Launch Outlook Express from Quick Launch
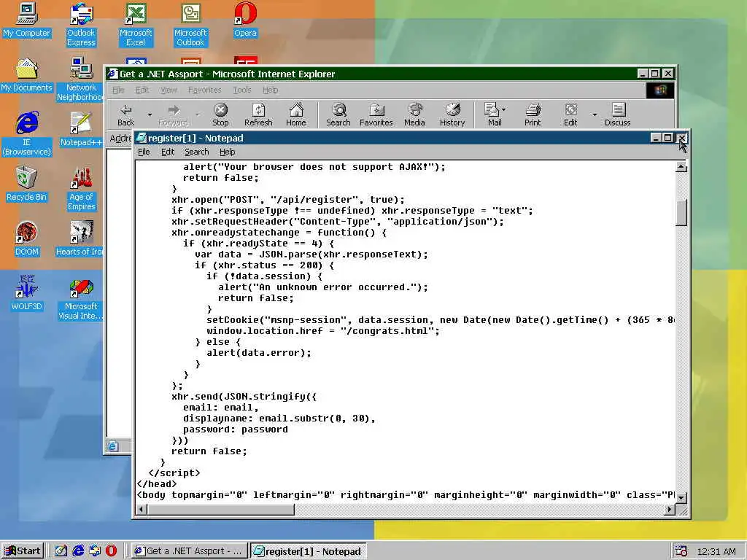Screen dimensions: 747x560 (x=95, y=551)
